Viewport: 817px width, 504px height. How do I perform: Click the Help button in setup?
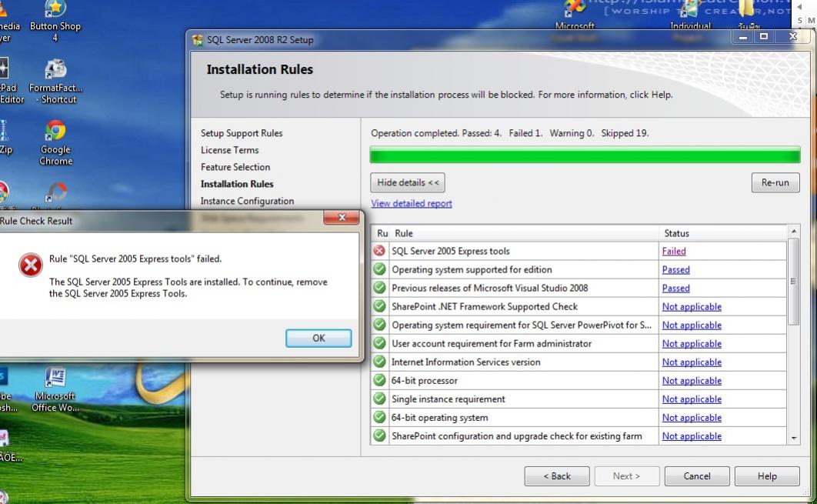click(767, 476)
